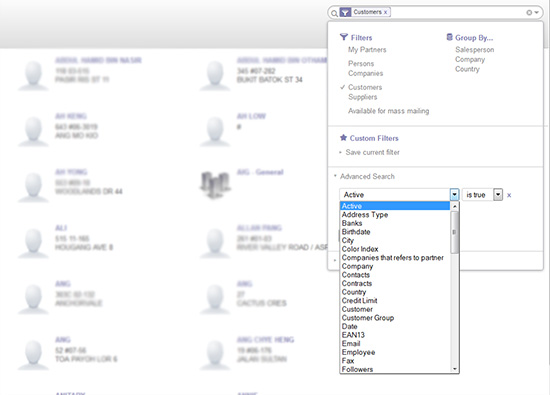
Task: Select Banks in field list
Action: click(x=395, y=223)
